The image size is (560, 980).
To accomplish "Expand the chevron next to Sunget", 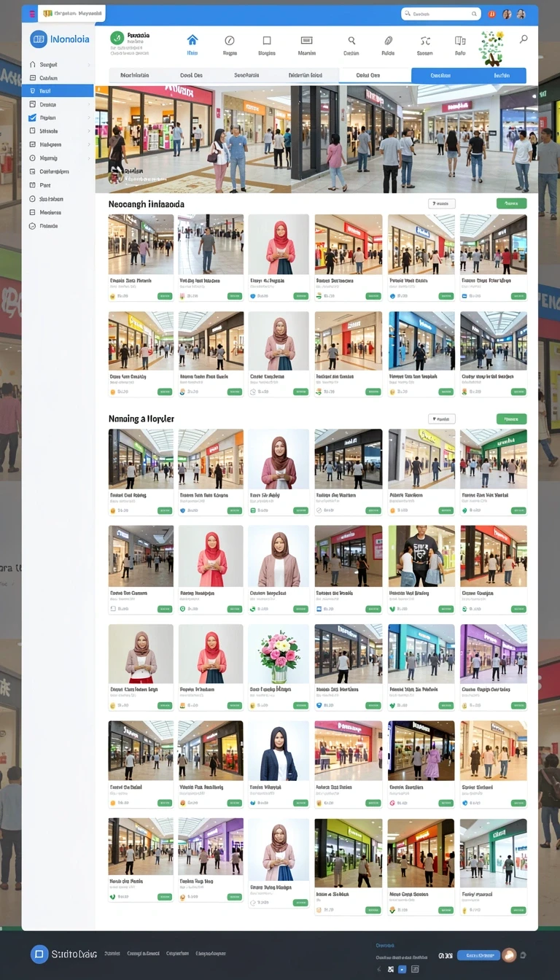I will click(89, 65).
